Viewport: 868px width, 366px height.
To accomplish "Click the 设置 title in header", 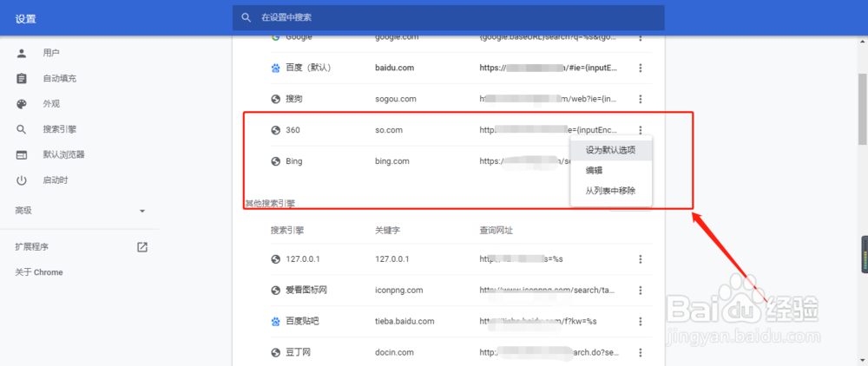I will click(25, 19).
